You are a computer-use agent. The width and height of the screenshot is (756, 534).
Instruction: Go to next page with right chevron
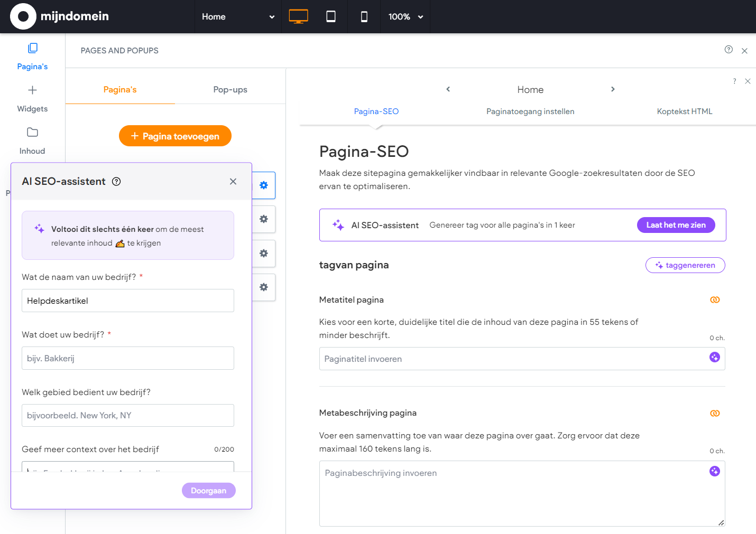click(x=613, y=89)
